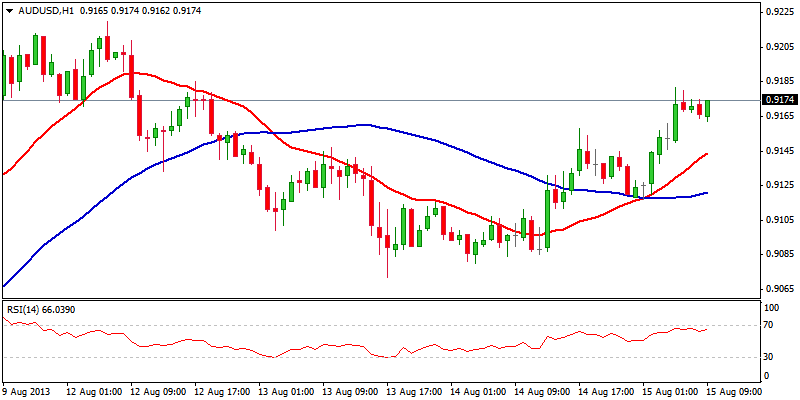Click the 0.9085 price axis value
Viewport: 800px width, 400px height.
pyautogui.click(x=780, y=254)
